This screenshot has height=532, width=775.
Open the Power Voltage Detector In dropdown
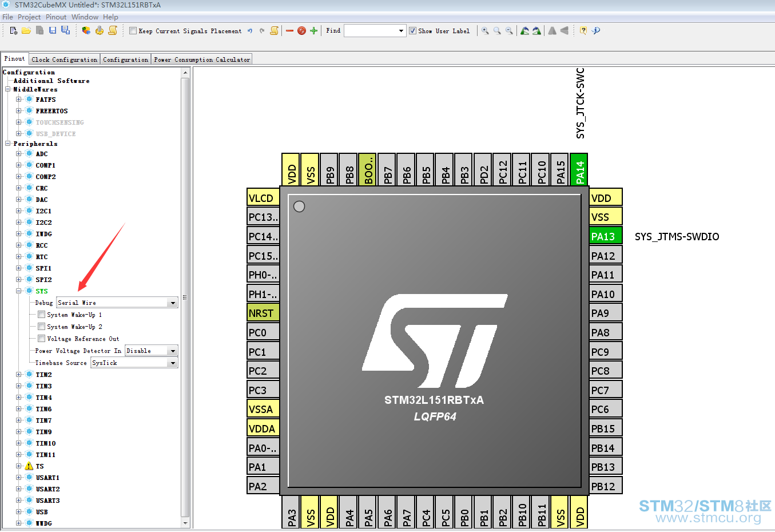(173, 351)
